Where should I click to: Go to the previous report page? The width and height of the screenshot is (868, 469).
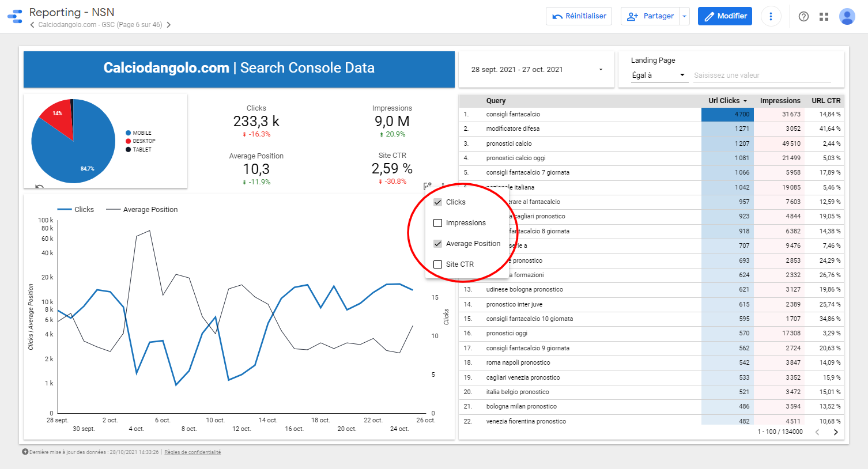coord(32,25)
